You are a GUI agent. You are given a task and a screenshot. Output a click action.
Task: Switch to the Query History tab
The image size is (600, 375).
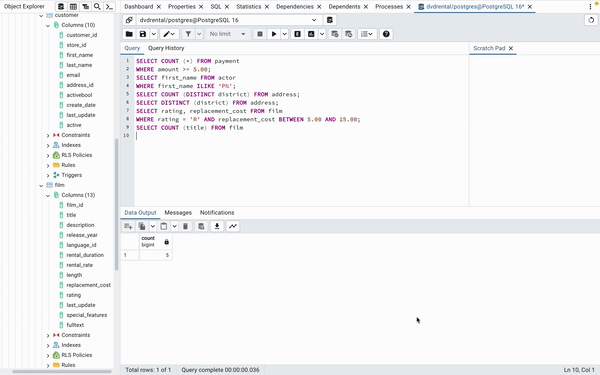pyautogui.click(x=166, y=48)
